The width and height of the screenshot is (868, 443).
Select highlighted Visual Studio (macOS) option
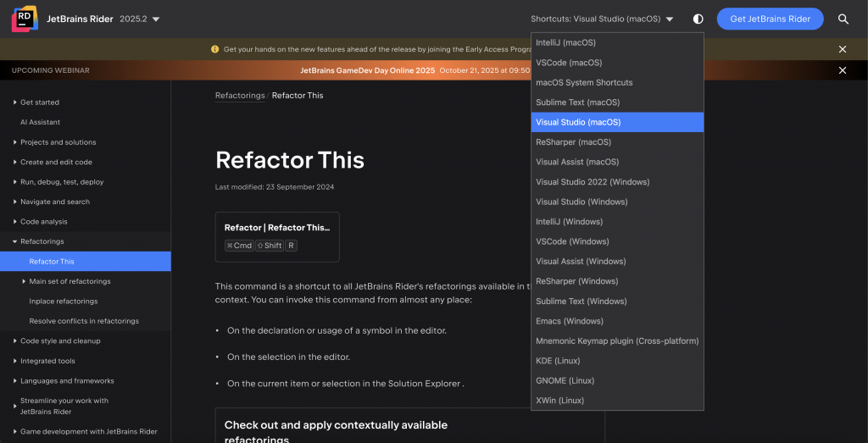617,122
